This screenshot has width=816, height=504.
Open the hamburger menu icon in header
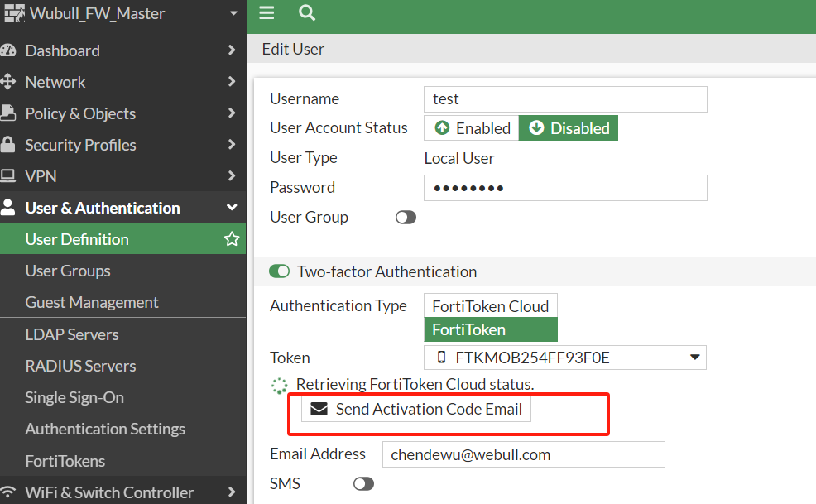click(266, 12)
